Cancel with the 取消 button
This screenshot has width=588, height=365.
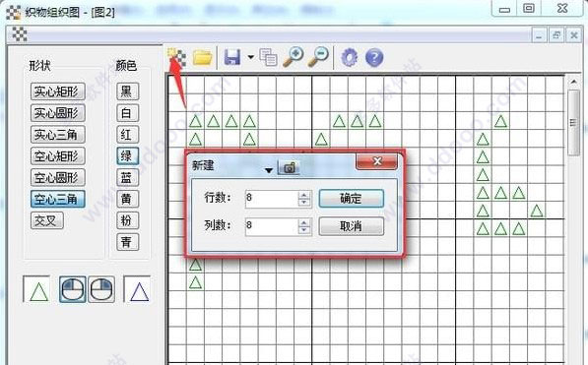351,226
